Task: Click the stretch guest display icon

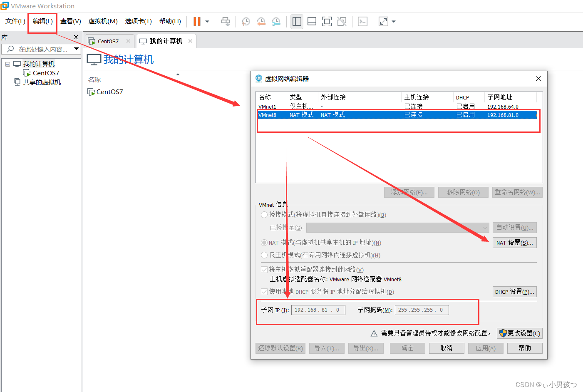Action: tap(383, 21)
